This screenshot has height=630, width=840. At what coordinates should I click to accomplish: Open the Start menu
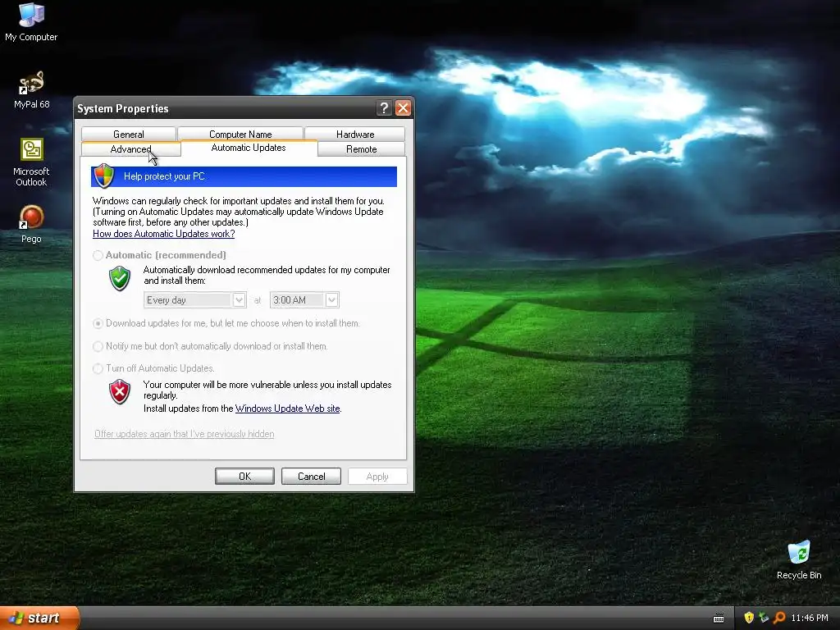39,618
